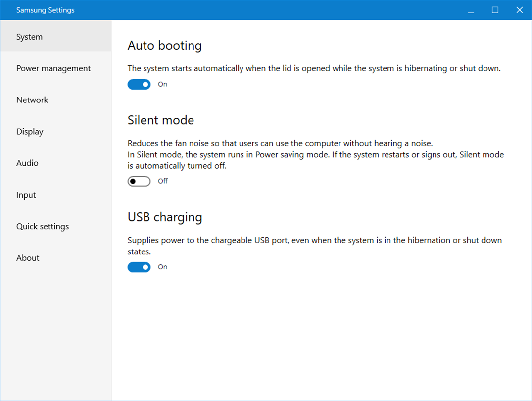This screenshot has height=401, width=532.
Task: Click the Samsung Settings title text
Action: click(46, 10)
